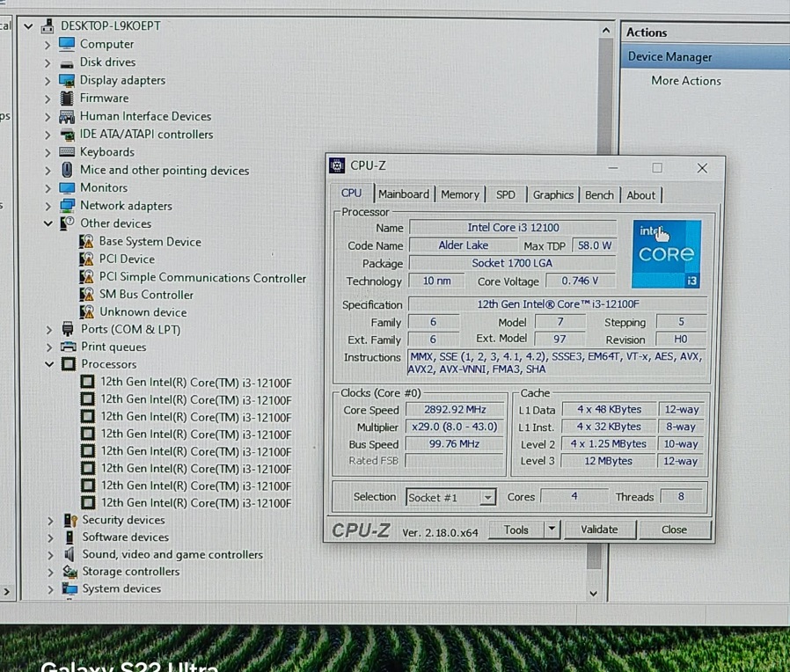Click the Security devices icon
This screenshot has height=672, width=790.
tap(69, 521)
